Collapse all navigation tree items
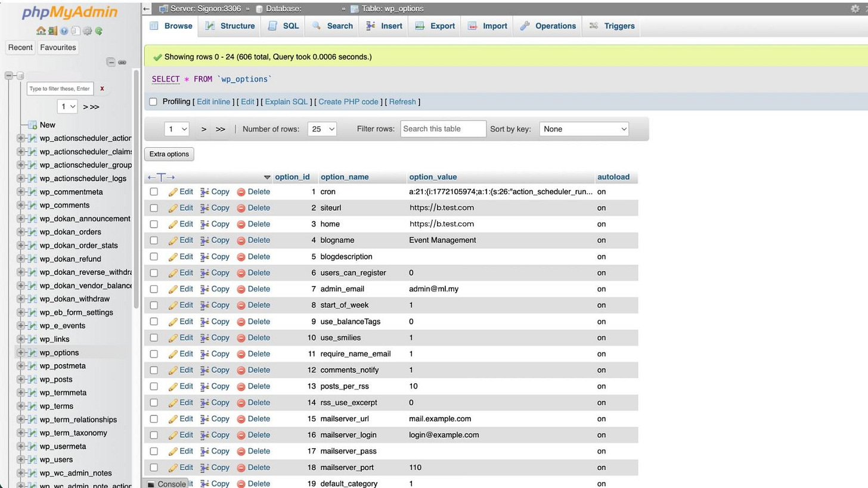This screenshot has width=868, height=488. [110, 62]
